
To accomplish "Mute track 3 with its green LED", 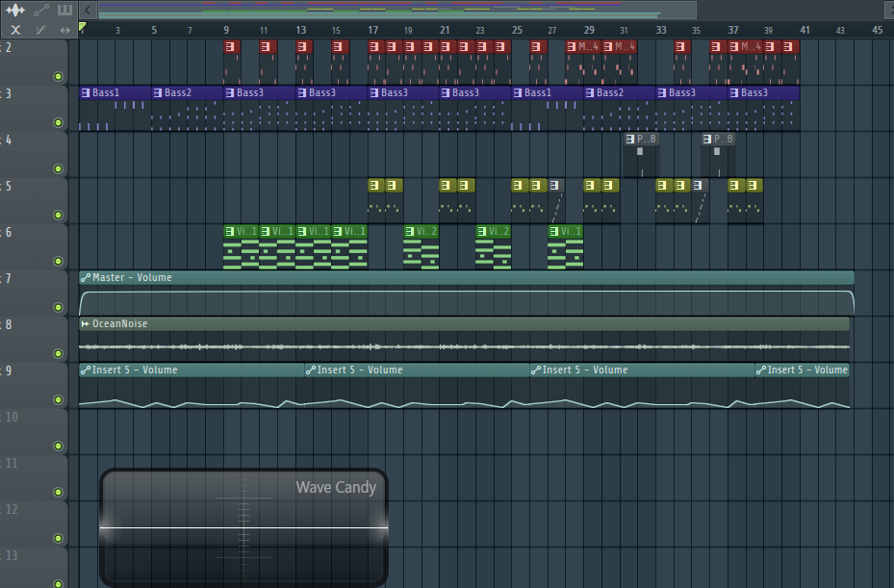I will [58, 122].
